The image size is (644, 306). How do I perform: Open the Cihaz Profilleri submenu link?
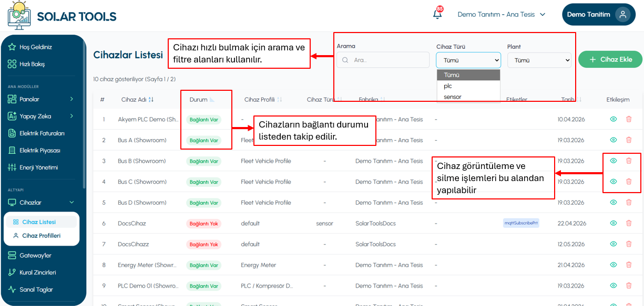(41, 236)
